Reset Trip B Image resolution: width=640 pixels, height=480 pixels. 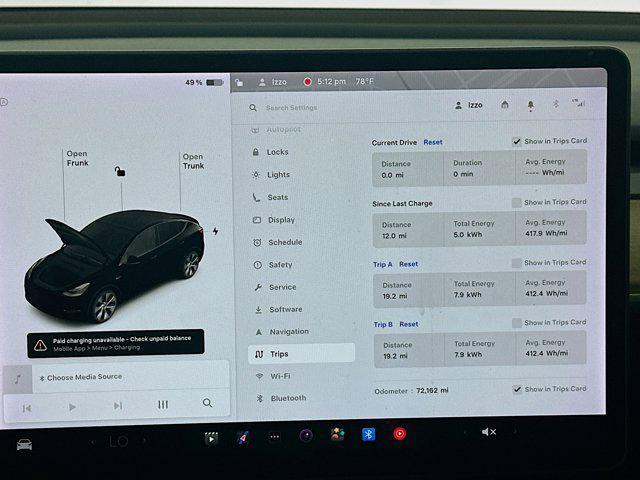point(409,324)
